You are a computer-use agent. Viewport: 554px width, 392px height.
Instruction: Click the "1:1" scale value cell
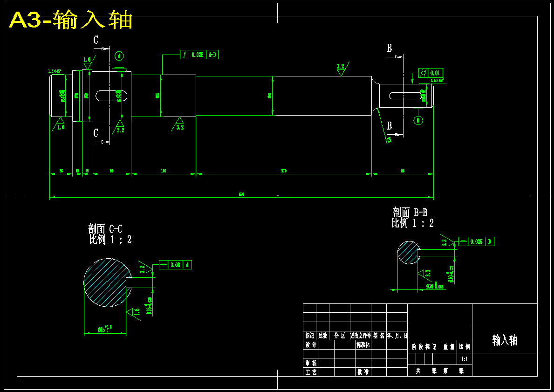tap(464, 359)
